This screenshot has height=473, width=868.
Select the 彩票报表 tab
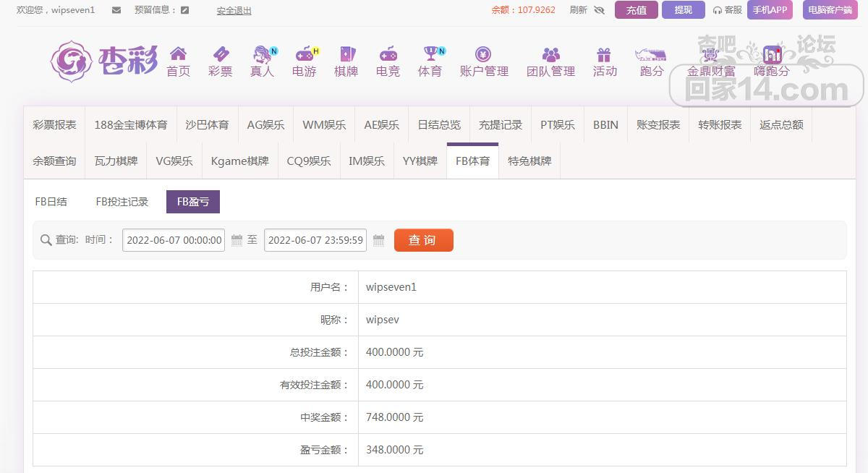click(54, 124)
